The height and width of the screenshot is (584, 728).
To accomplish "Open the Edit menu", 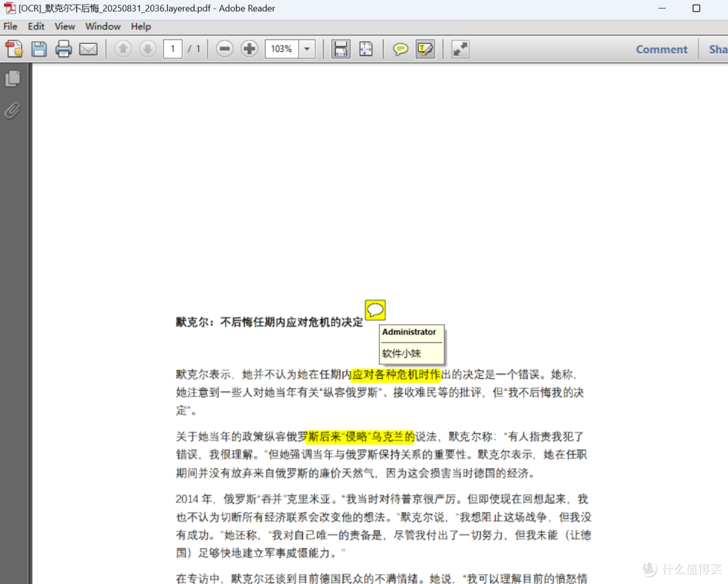I will (36, 26).
